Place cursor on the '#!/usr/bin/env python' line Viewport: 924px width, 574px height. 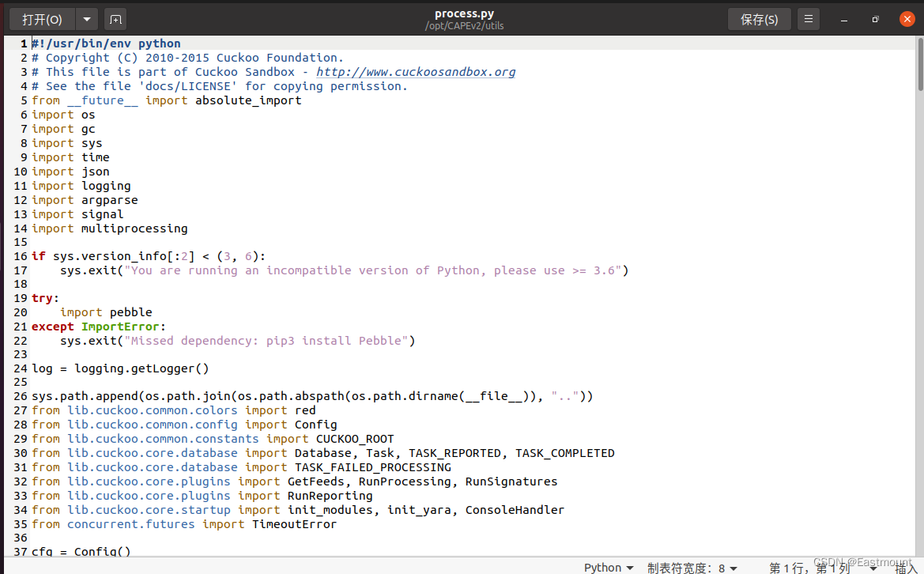point(106,43)
